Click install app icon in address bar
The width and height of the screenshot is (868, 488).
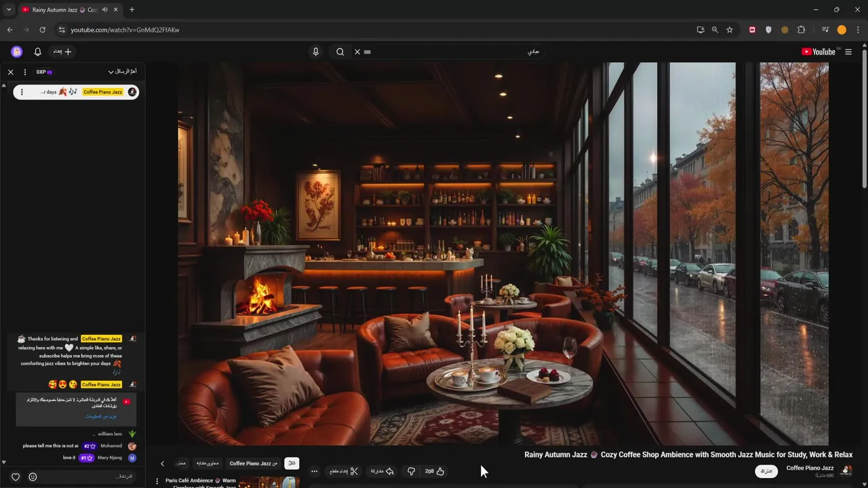point(701,30)
